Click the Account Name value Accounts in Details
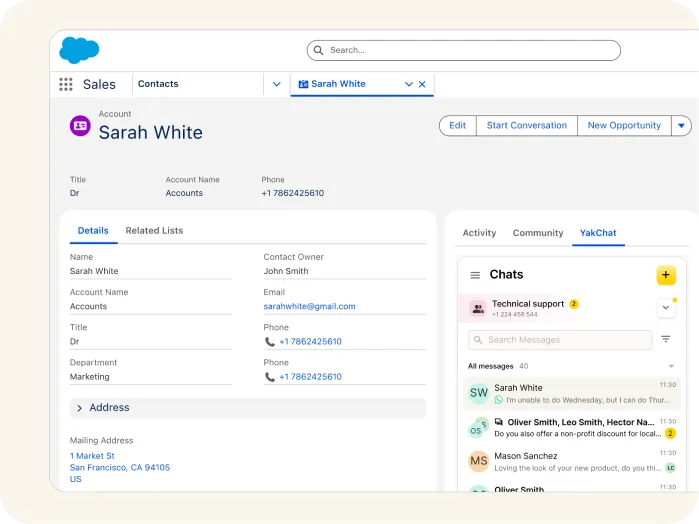699x524 pixels. pos(88,306)
